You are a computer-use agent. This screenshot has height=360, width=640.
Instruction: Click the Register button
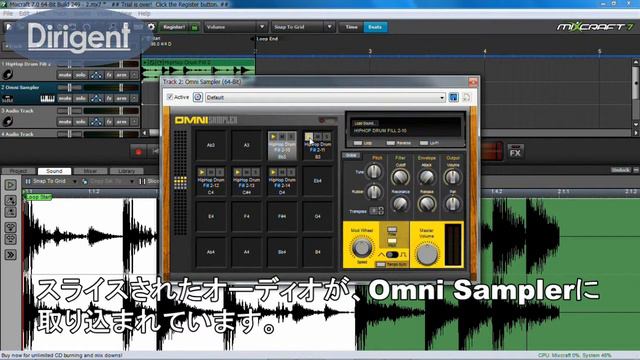click(x=174, y=27)
